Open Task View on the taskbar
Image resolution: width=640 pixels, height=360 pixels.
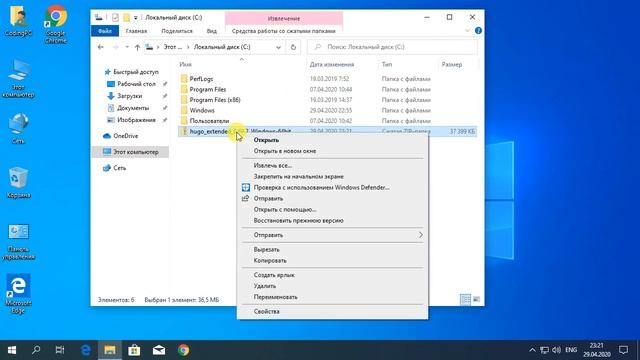(x=60, y=350)
